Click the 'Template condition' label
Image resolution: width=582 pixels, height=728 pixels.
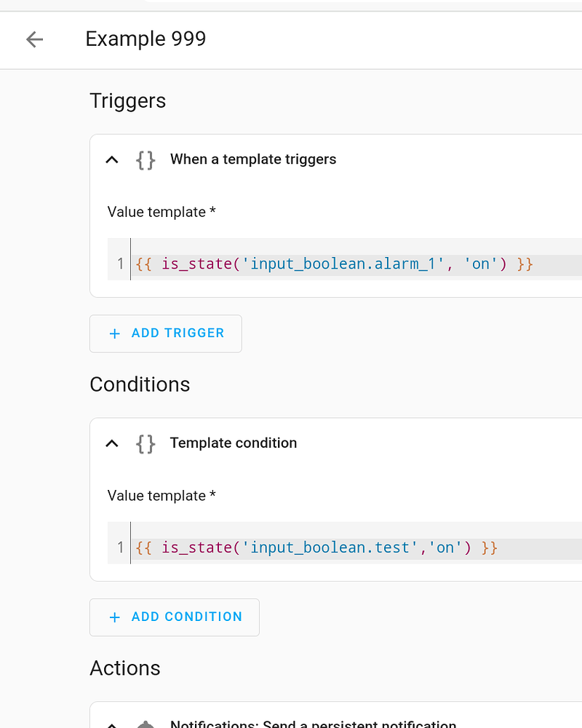234,443
